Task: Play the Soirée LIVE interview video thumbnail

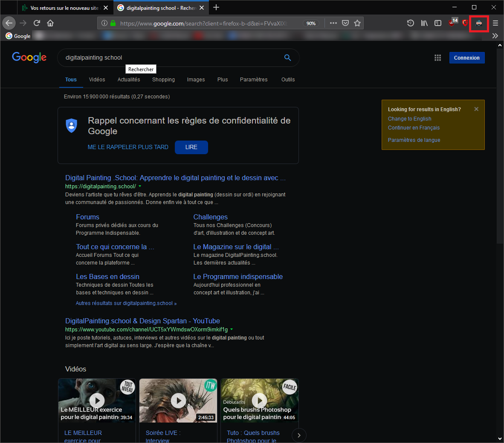Action: (x=178, y=400)
